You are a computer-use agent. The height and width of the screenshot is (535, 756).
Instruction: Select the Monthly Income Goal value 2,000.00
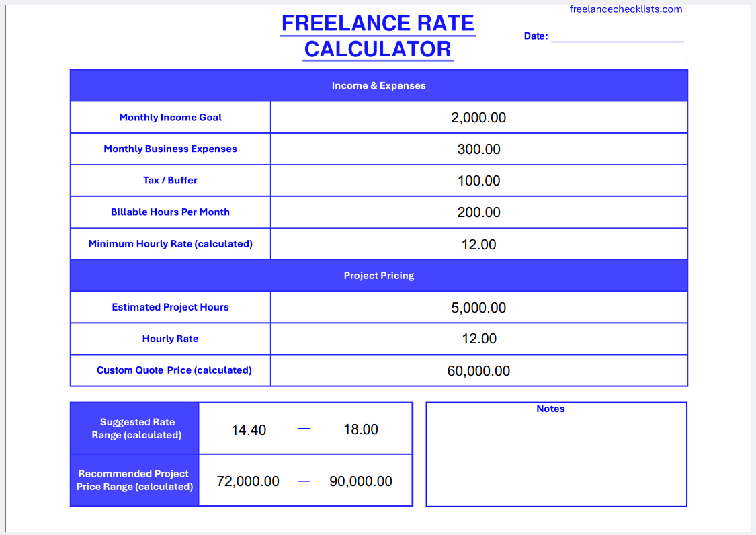click(x=478, y=117)
